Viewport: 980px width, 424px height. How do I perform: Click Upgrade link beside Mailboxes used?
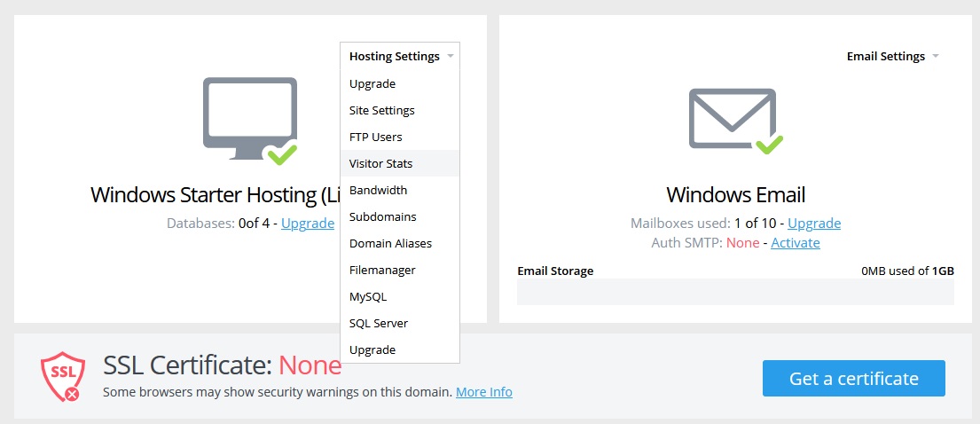pyautogui.click(x=814, y=224)
